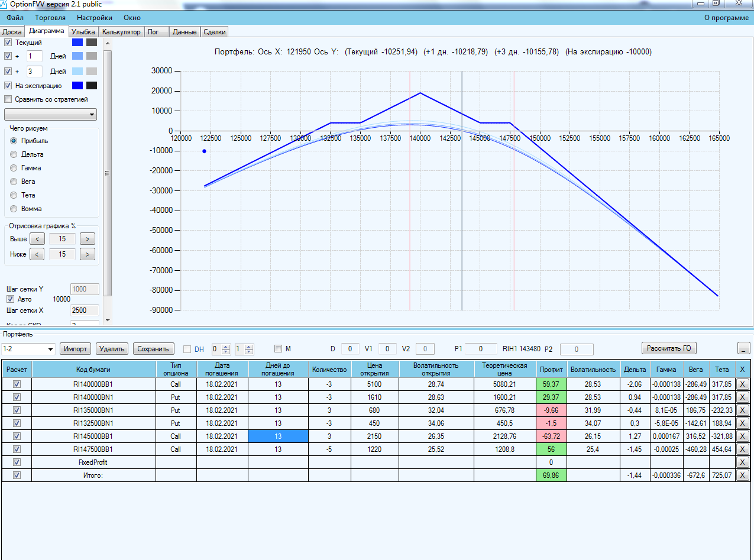Decrease the Ниже chart percentage
754x560 pixels.
pos(37,254)
